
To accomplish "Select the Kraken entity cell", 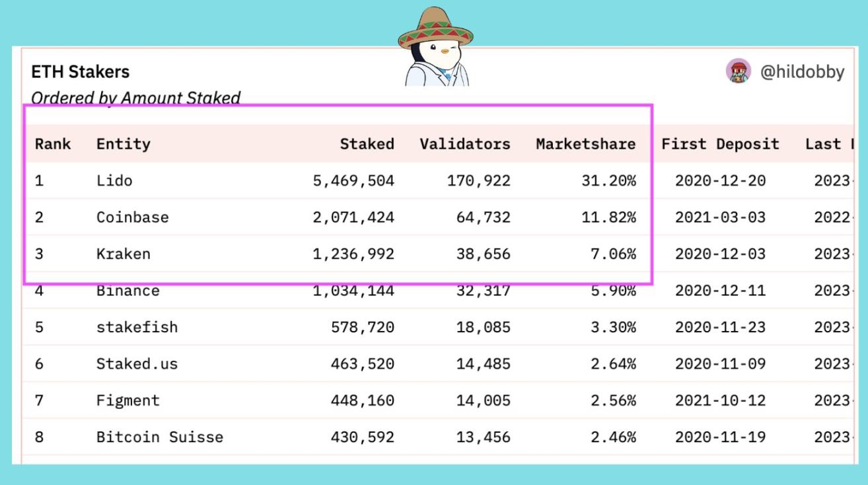I will coord(124,254).
